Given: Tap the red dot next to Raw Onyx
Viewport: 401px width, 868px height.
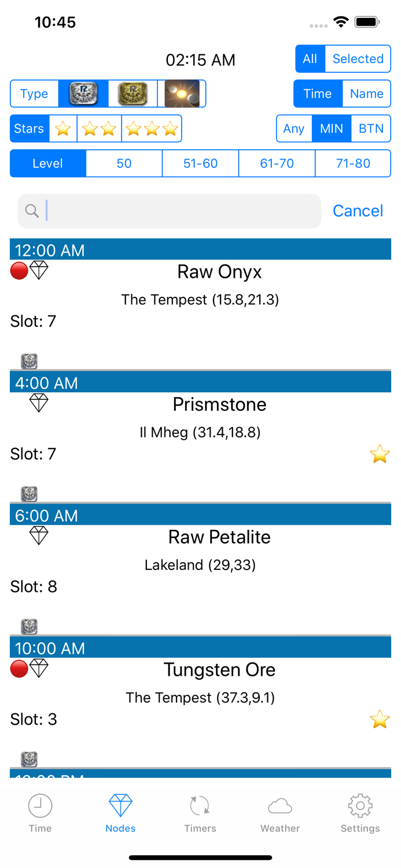Looking at the screenshot, I should click(x=19, y=270).
